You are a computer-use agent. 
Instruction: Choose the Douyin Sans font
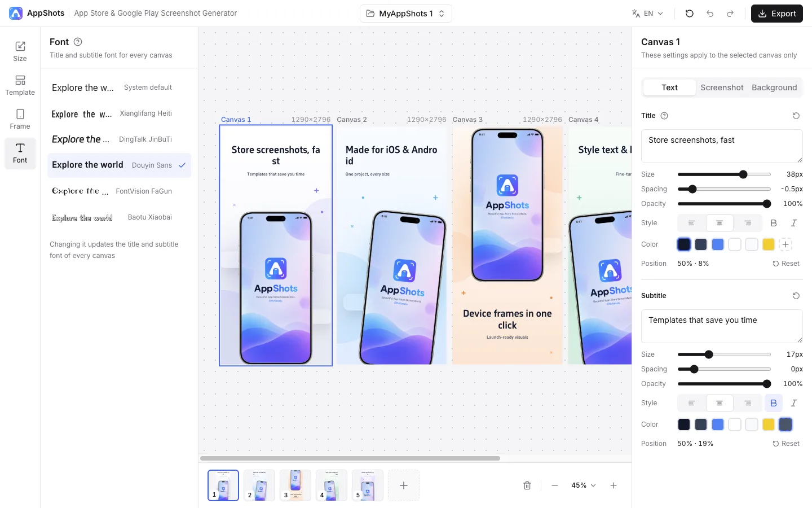120,165
